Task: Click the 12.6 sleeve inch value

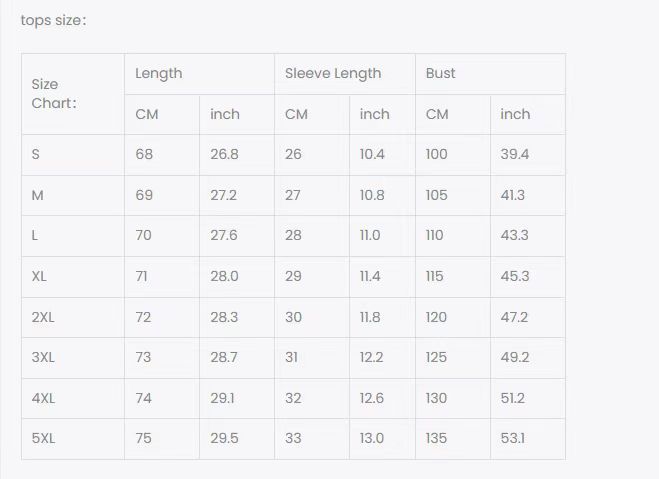Action: click(x=372, y=398)
